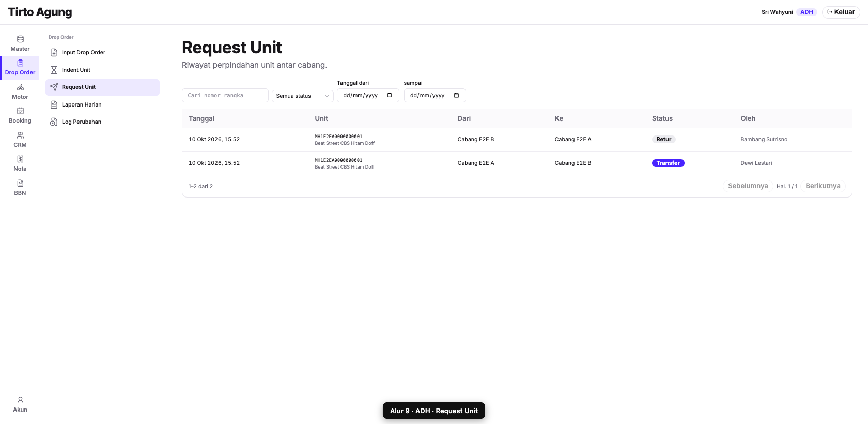Image resolution: width=868 pixels, height=424 pixels.
Task: Focus the Cari nomor rangka search field
Action: pos(225,96)
